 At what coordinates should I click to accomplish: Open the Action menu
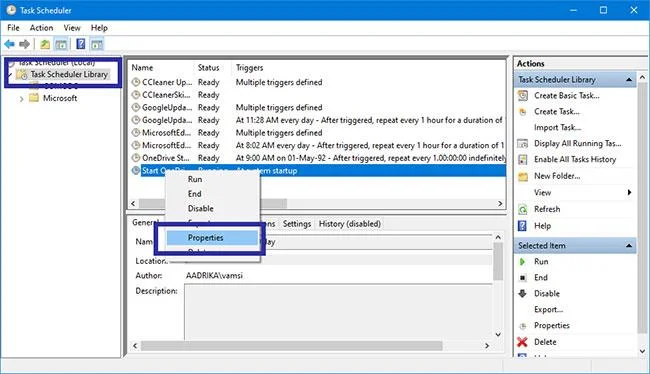click(x=41, y=28)
